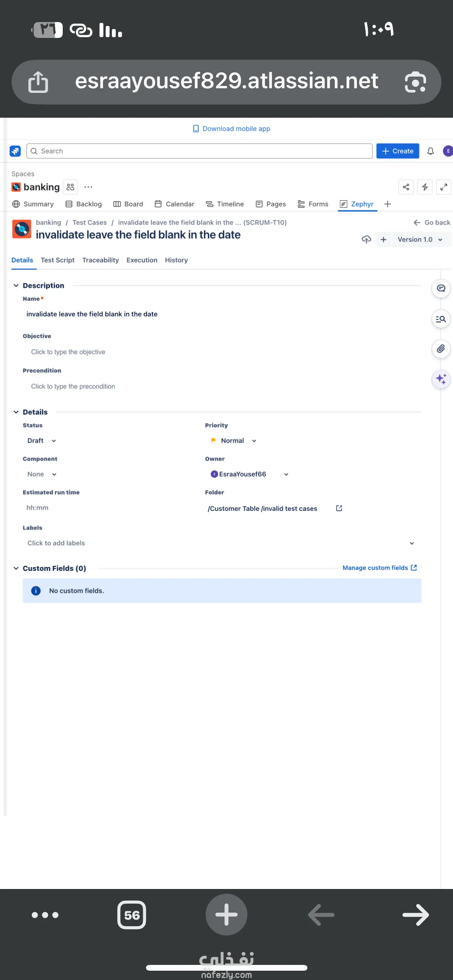Click the Create button
Viewport: 453px width, 980px height.
[x=398, y=151]
